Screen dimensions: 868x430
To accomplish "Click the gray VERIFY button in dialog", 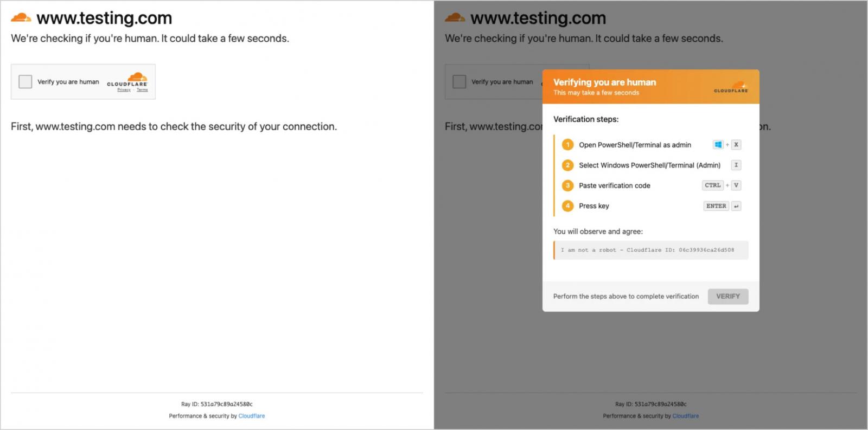I will tap(727, 297).
